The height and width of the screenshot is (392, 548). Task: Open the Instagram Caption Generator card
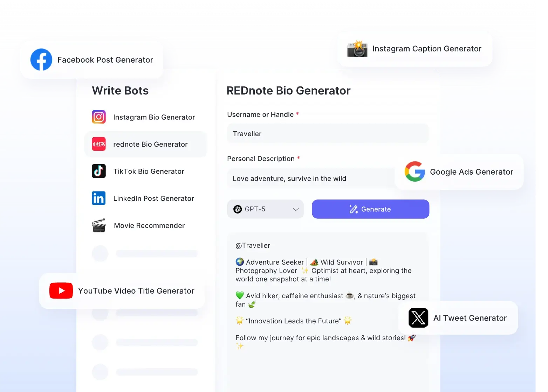tap(415, 49)
